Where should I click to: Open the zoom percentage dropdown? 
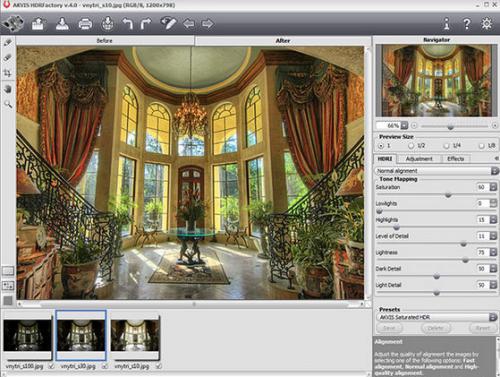point(404,126)
